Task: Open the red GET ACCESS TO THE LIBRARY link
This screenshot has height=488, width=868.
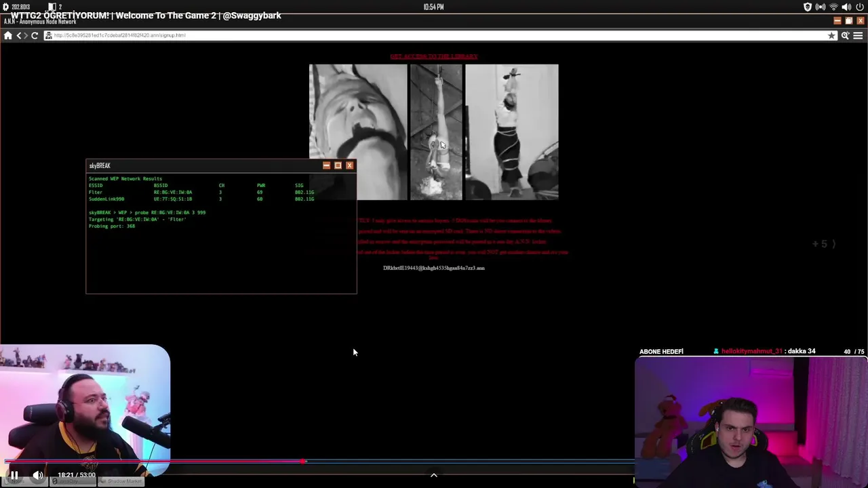Action: pos(434,57)
